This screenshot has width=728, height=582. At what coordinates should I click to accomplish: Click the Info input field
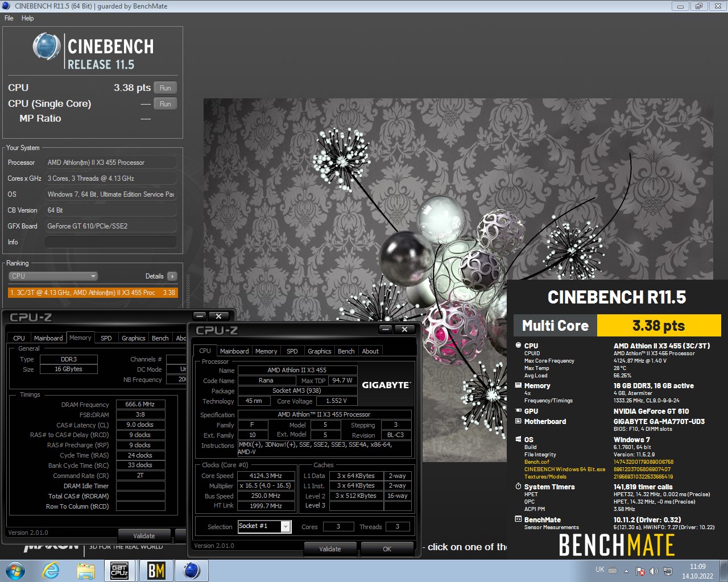tap(111, 242)
